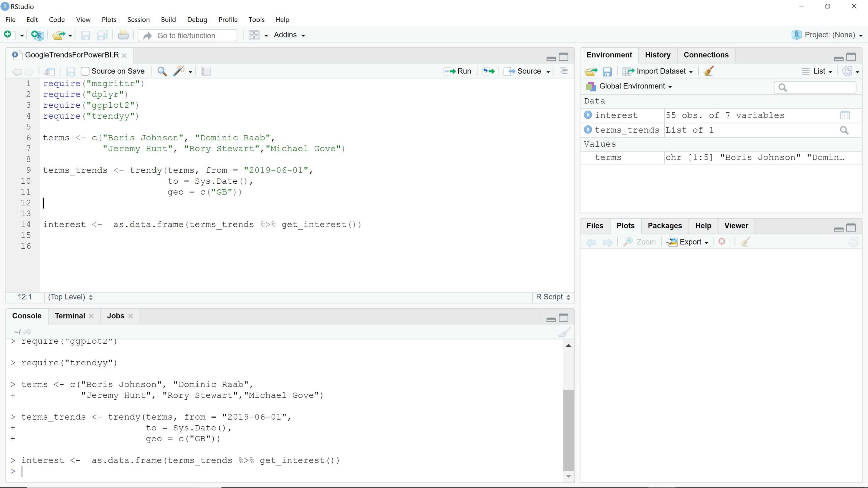Open recent files dropdown arrow
The height and width of the screenshot is (488, 868).
70,36
